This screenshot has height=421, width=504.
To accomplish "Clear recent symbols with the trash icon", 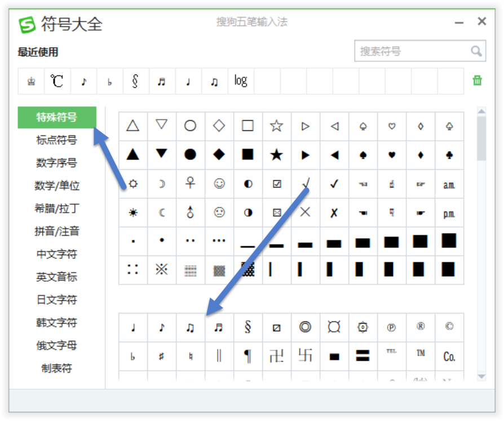I will coord(478,81).
